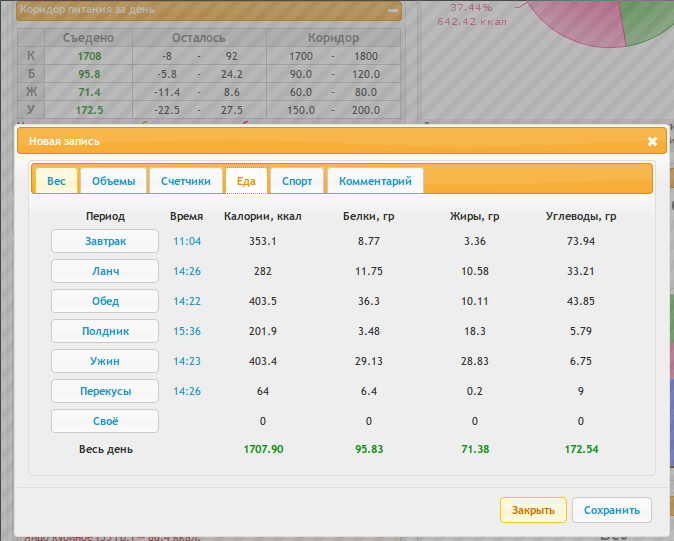Viewport: 674px width, 541px height.
Task: Click the Перекусы period button
Action: [x=105, y=391]
